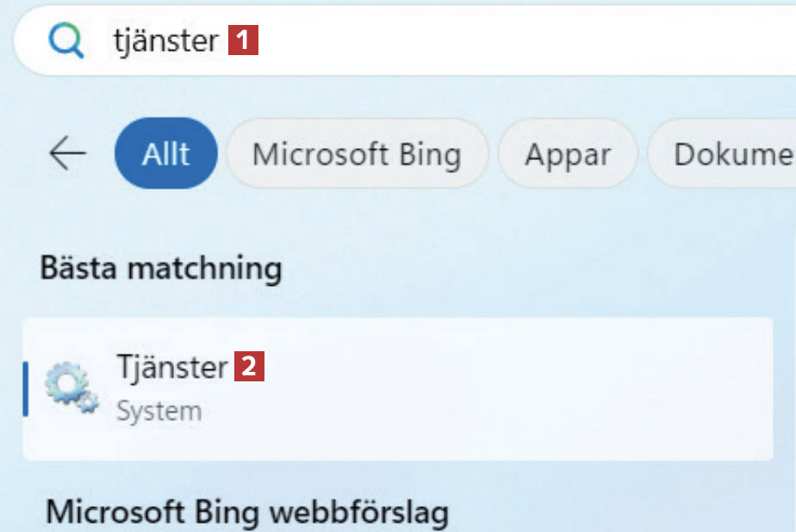Click the blue selection bar beside Tjänster

[x=26, y=388]
